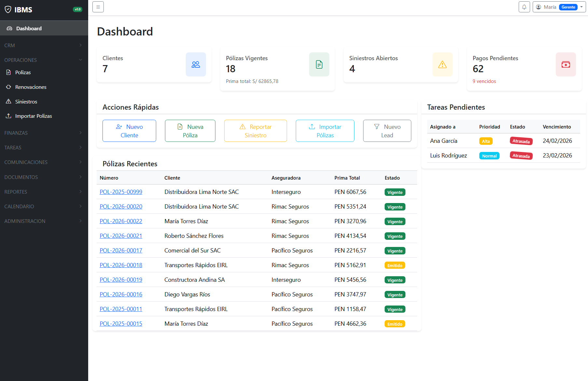Open CALENDARIO from the sidebar menu

(x=44, y=206)
